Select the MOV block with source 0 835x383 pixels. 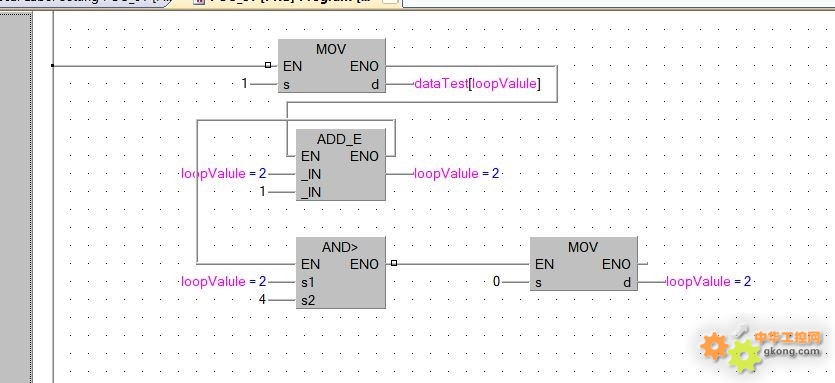pyautogui.click(x=583, y=264)
